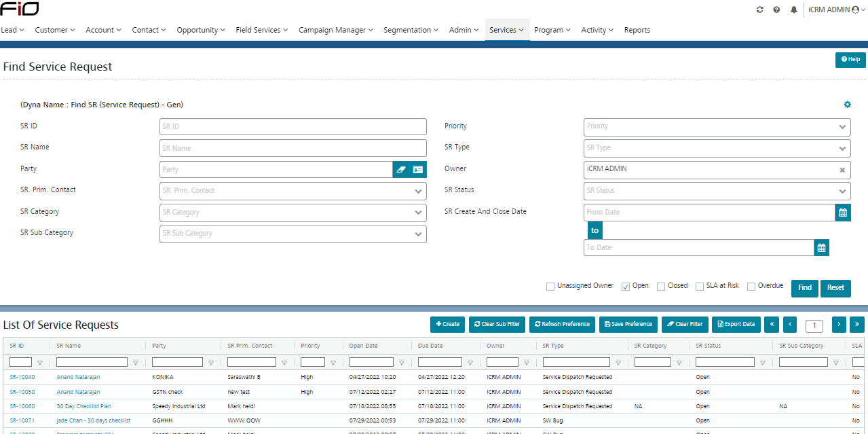Open the SR Category dropdown
Screen dimensions: 868x434
(x=418, y=213)
